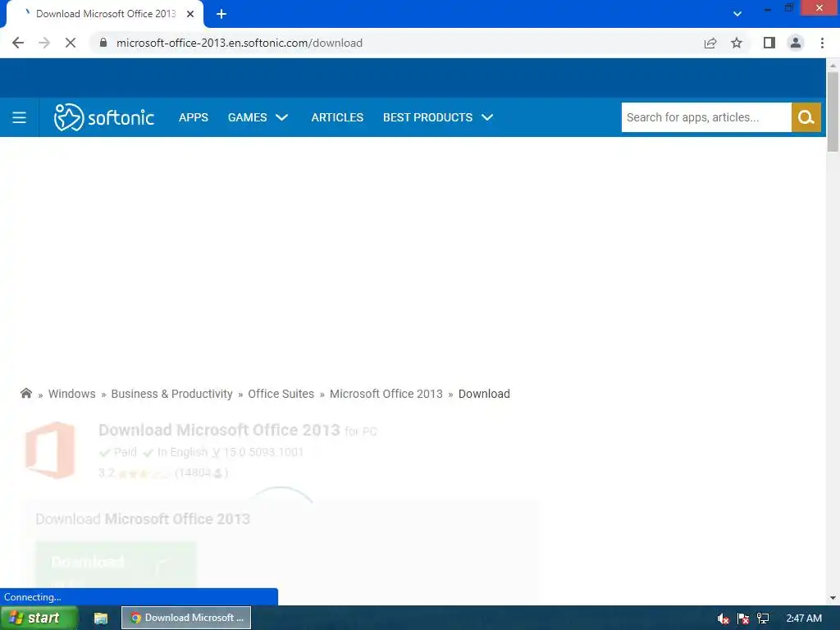This screenshot has height=630, width=840.
Task: Open Business & Productivity breadcrumb link
Action: click(x=171, y=394)
